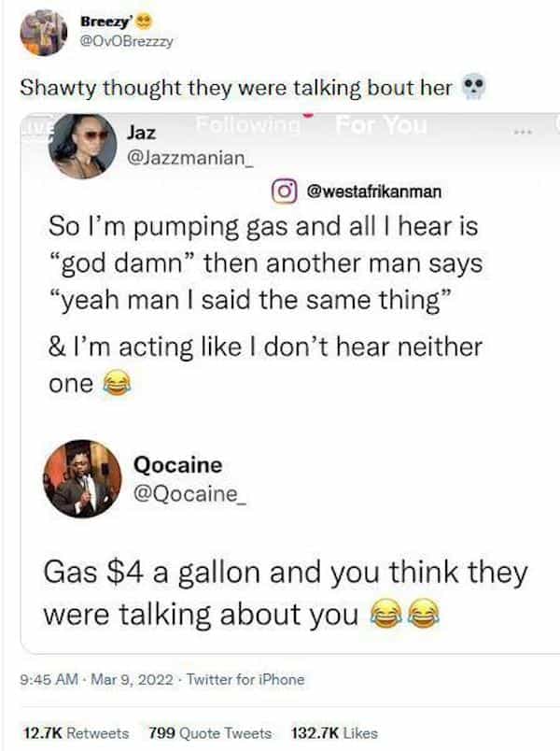This screenshot has height=751, width=560.
Task: Click the Instagram logo icon
Action: tap(285, 192)
